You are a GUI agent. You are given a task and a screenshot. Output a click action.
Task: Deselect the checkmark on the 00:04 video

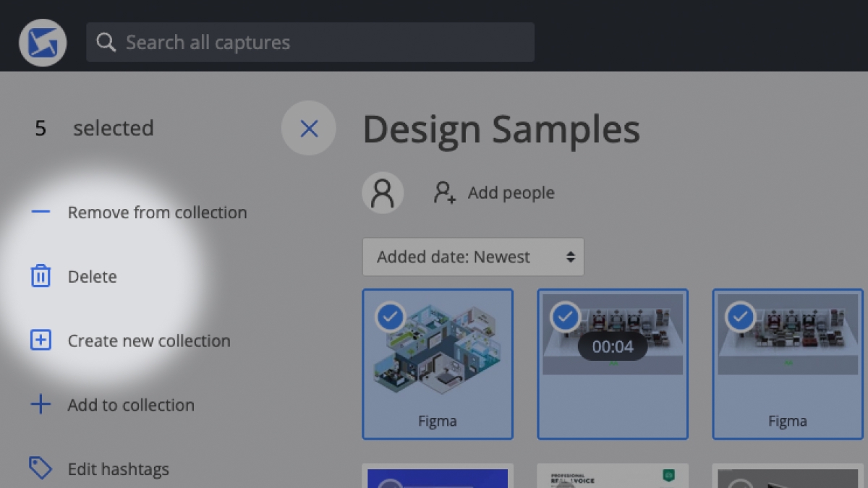pos(566,317)
